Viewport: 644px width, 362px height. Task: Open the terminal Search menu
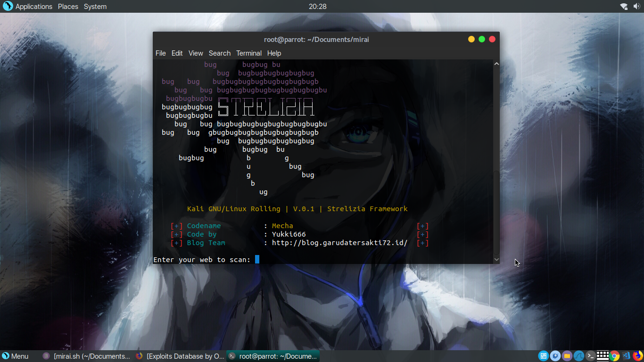pos(220,53)
